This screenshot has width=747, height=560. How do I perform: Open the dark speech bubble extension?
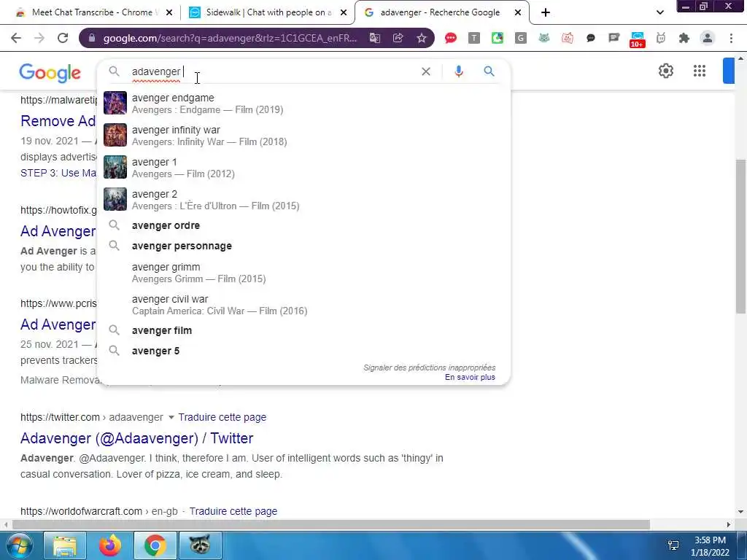point(590,38)
